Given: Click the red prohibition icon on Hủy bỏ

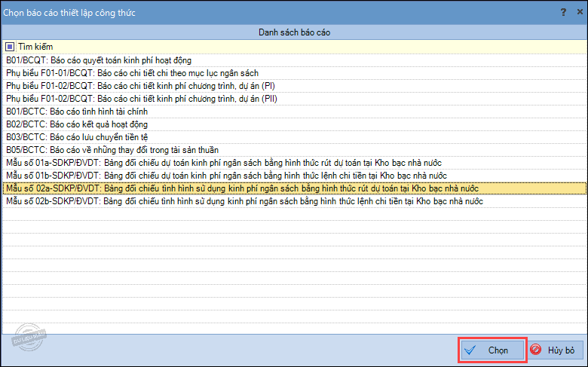Looking at the screenshot, I should click(x=536, y=350).
